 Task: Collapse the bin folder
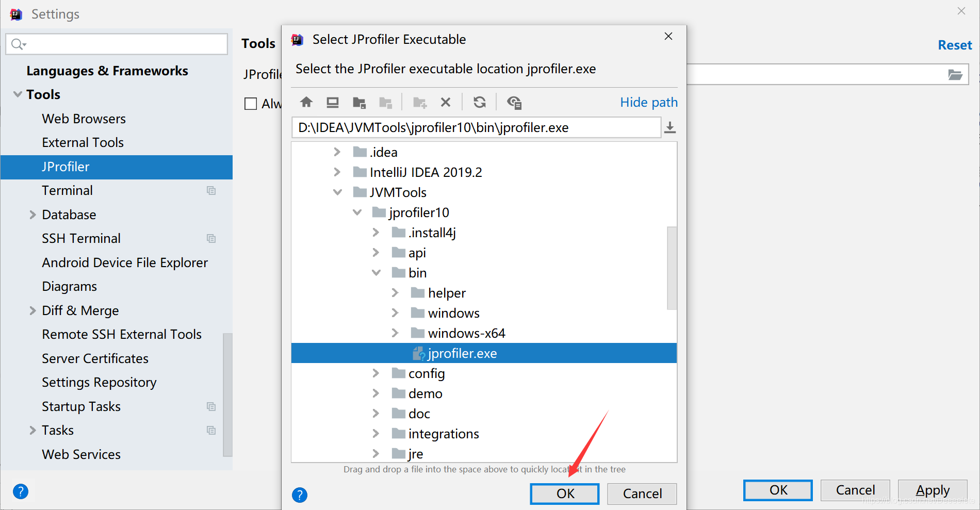point(377,272)
